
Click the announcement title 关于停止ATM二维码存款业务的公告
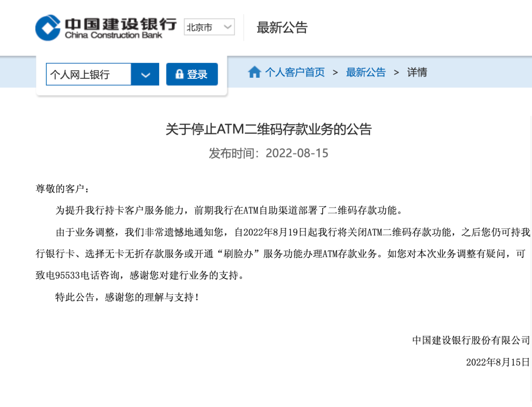269,129
